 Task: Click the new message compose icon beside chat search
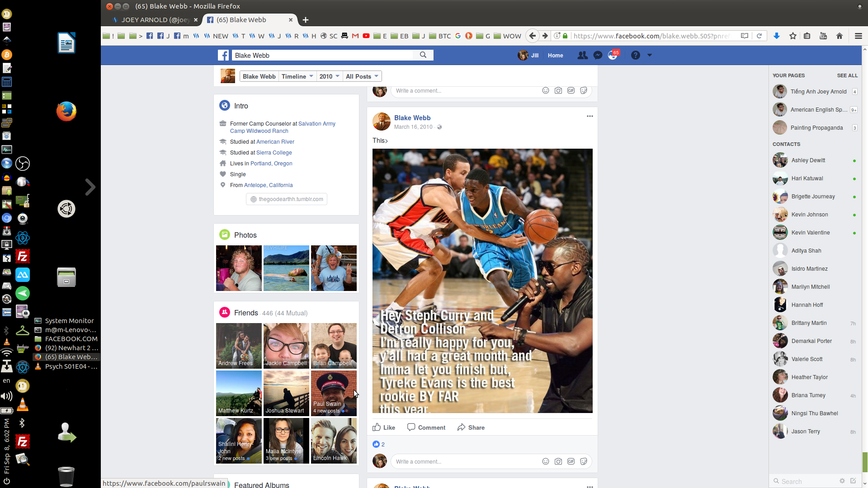853,481
